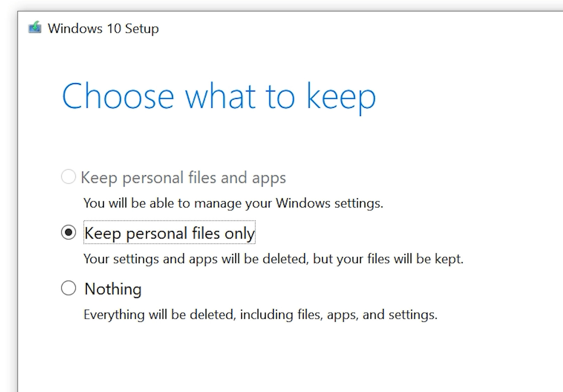This screenshot has height=392, width=563.
Task: Click empty title bar area right of title
Action: click(349, 28)
